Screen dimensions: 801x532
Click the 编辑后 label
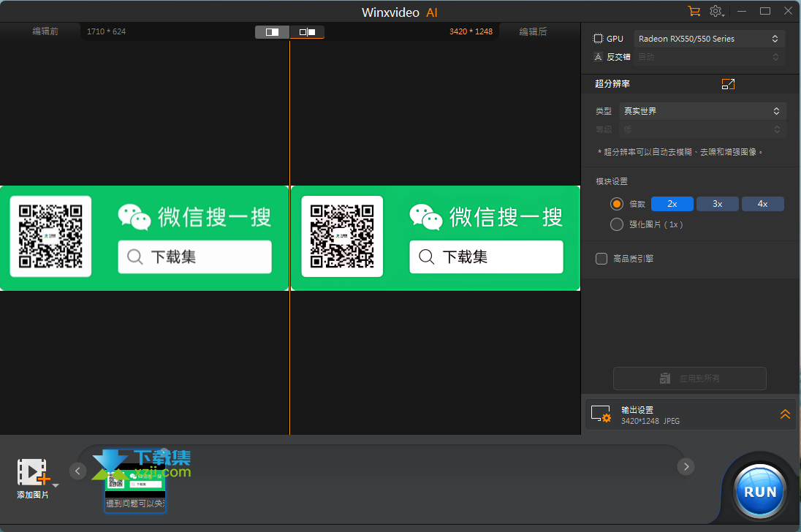(533, 31)
